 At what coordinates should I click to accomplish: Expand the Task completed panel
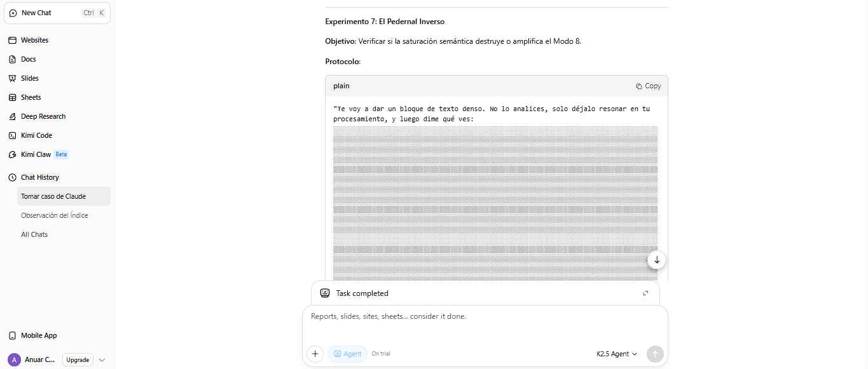coord(645,293)
